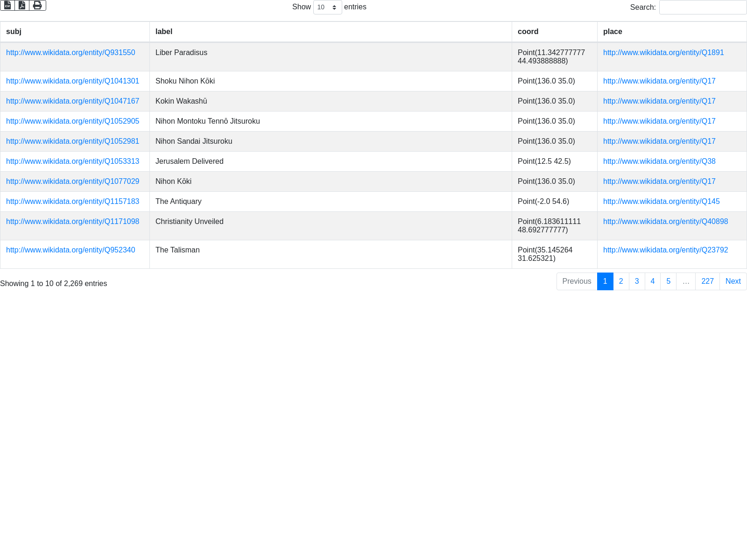
Task: Sort table by subj column header
Action: [75, 32]
